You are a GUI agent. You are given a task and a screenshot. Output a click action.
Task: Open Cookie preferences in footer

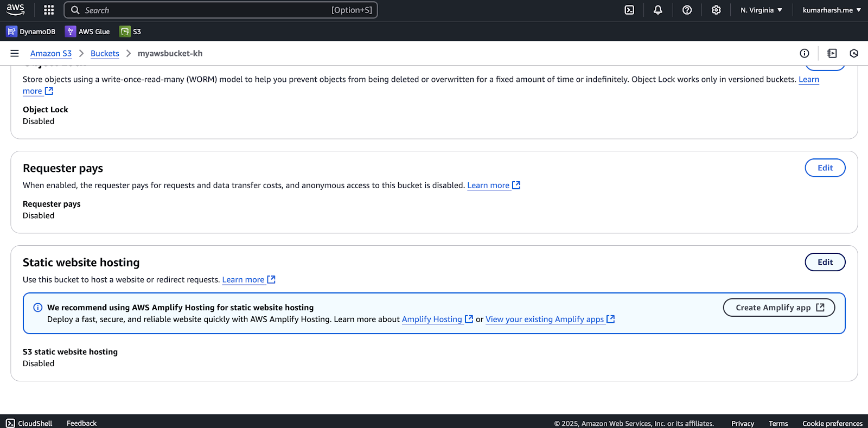(832, 424)
